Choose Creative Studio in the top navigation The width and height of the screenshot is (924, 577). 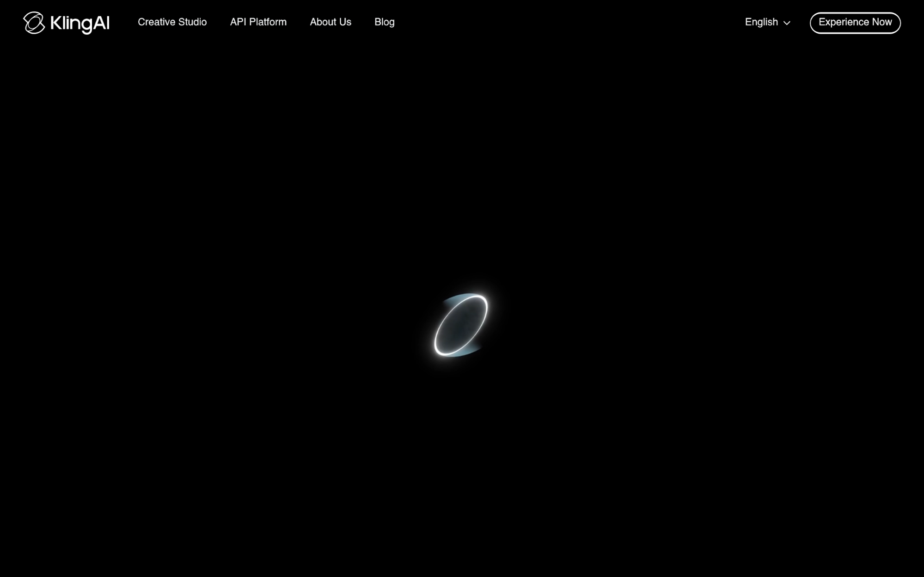(172, 22)
